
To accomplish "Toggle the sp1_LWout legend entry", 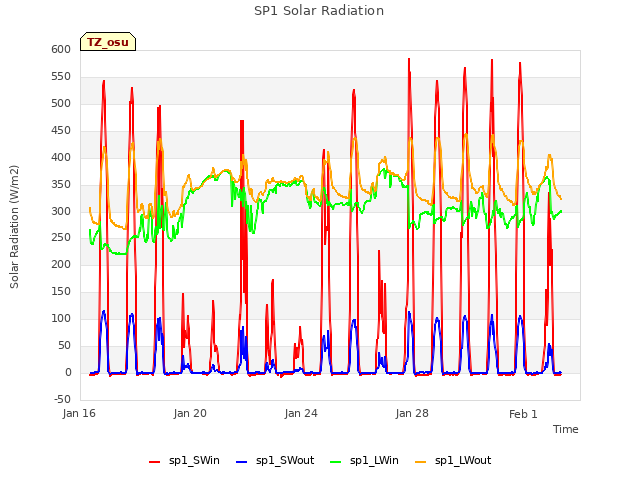I will click(x=453, y=461).
